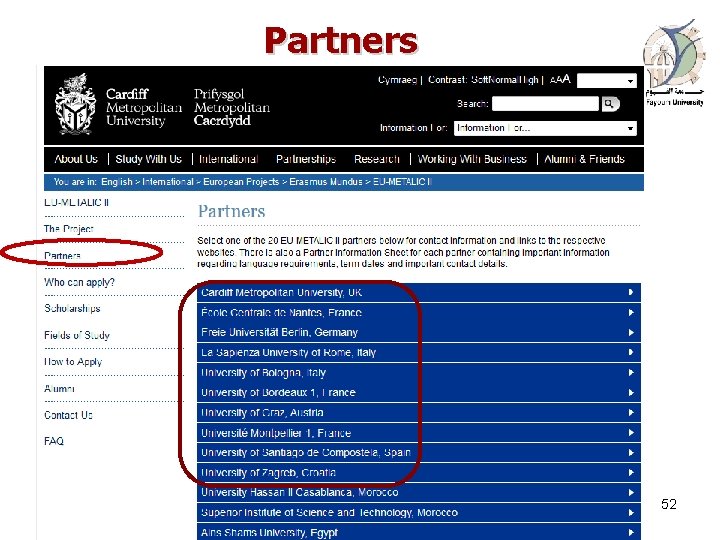Image resolution: width=720 pixels, height=540 pixels.
Task: Open the Scholarships sidebar link
Action: click(72, 309)
